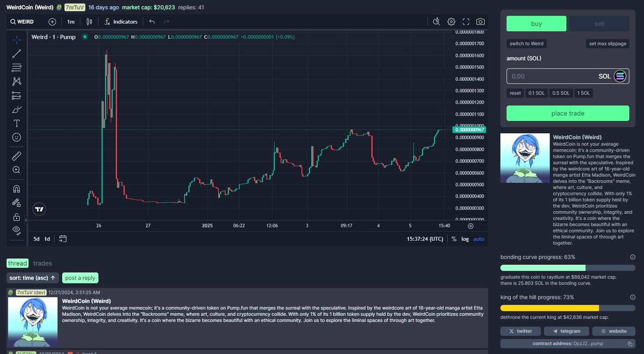Toggle magnet mode for drawings
Screen dimensions: 644x354
[17, 189]
